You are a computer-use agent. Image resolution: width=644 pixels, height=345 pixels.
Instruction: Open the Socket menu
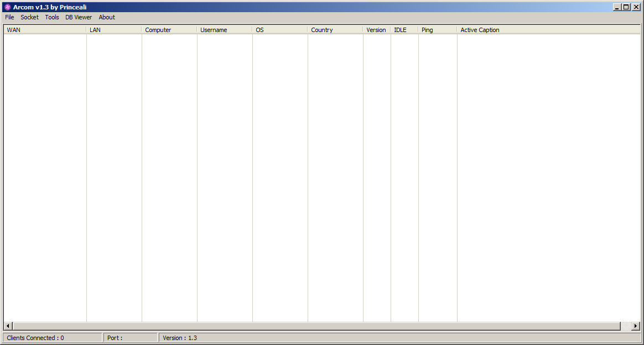[30, 17]
